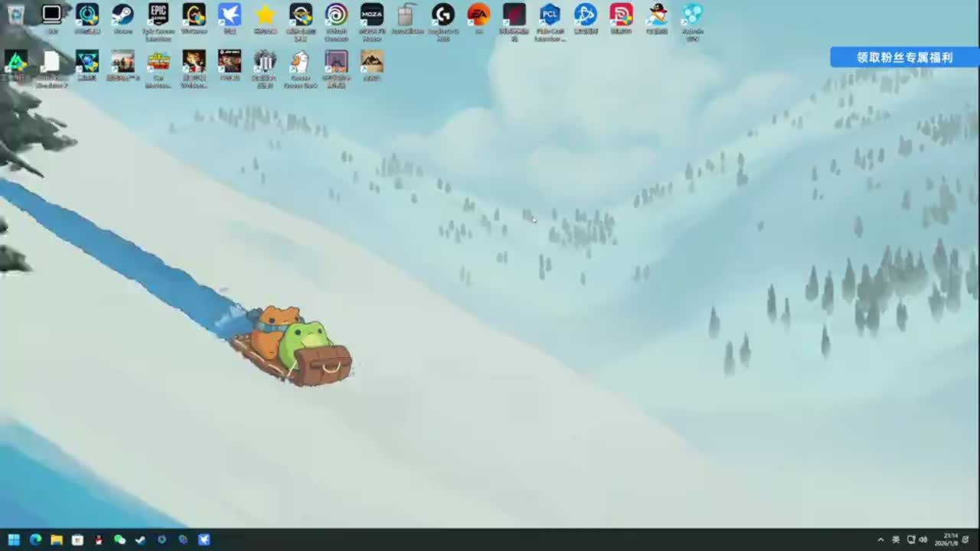
Task: Open the Battle.net desktop shortcut
Action: click(586, 15)
